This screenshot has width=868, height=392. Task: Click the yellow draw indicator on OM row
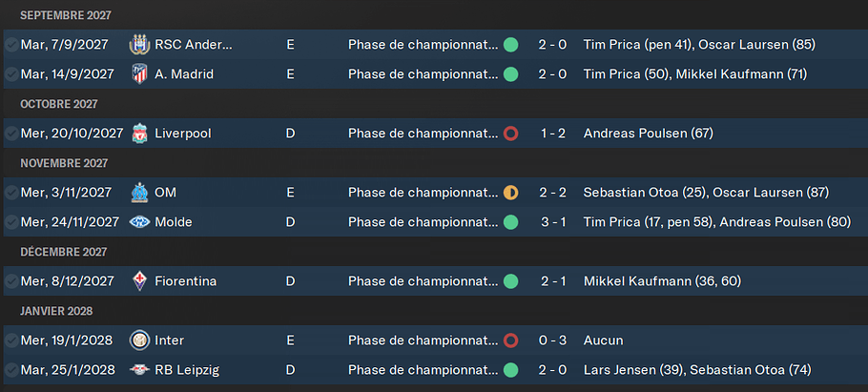coord(511,193)
